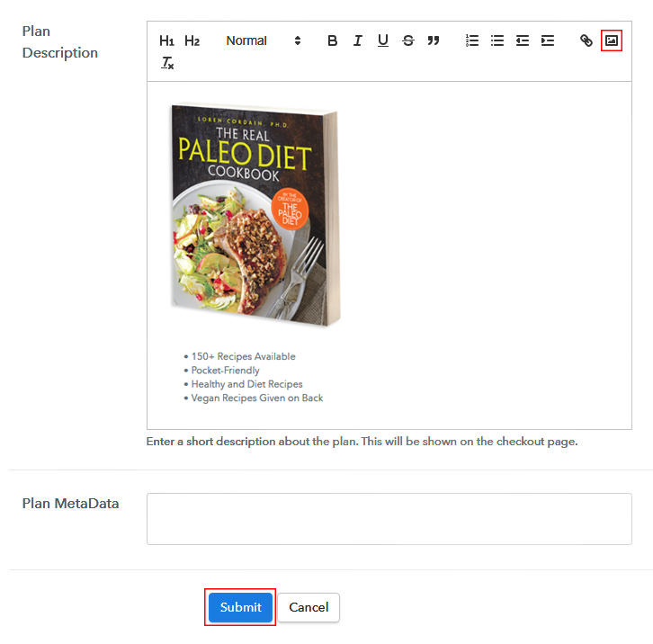Click the Plan Description label
Image resolution: width=653 pixels, height=644 pixels.
pyautogui.click(x=60, y=42)
